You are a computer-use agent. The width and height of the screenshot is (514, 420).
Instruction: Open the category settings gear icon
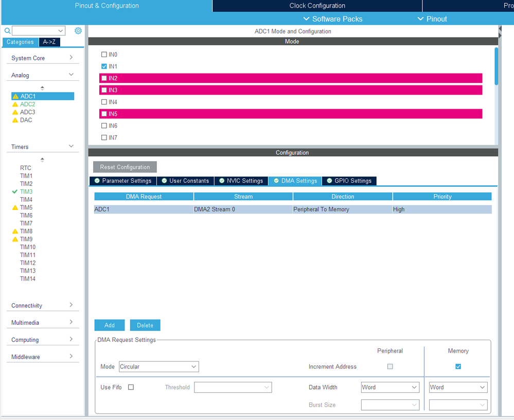tap(78, 30)
